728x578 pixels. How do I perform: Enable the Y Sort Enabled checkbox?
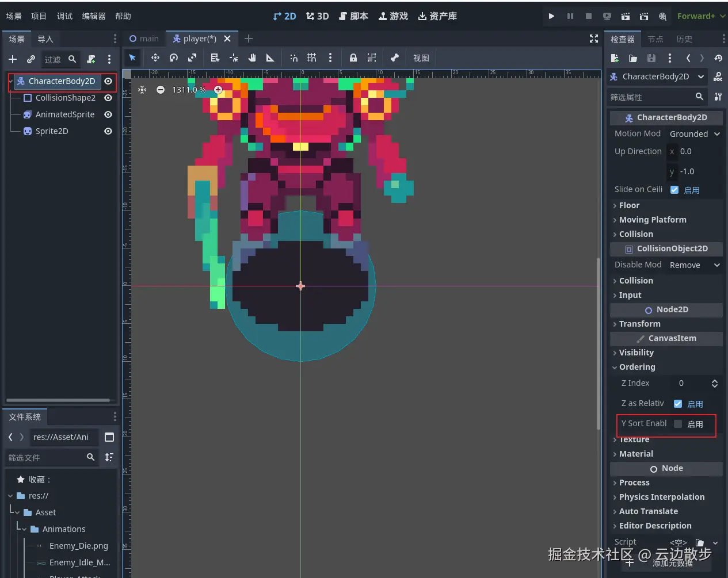(678, 424)
